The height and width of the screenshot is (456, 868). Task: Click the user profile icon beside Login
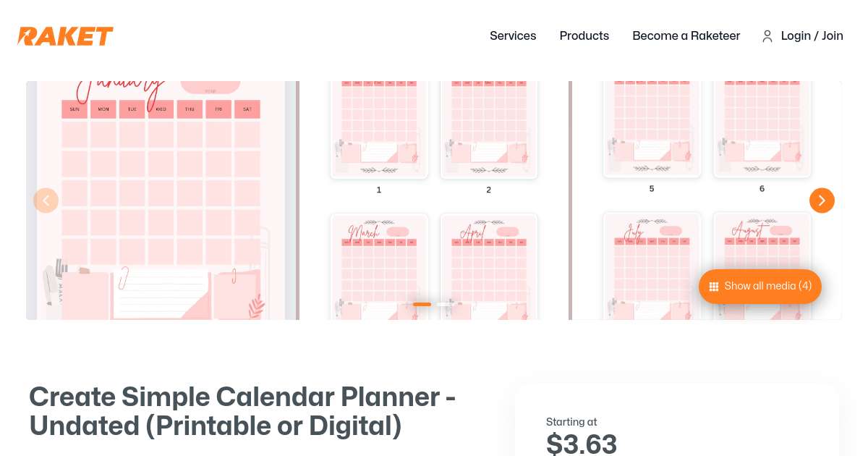pos(767,36)
